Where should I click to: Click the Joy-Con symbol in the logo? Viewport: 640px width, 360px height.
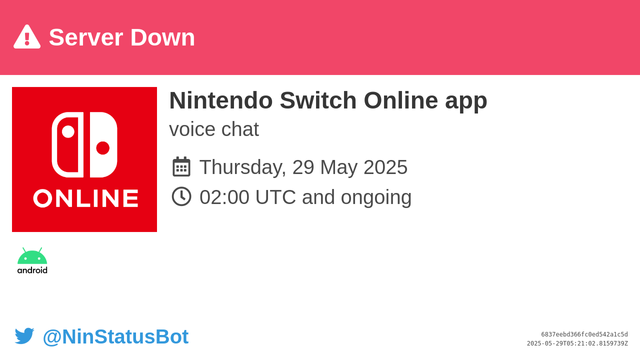point(84,145)
